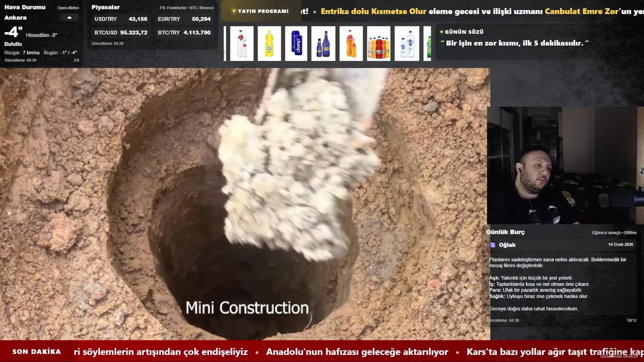Click the Hava Durumu panel heading
This screenshot has height=362, width=644.
pos(25,8)
